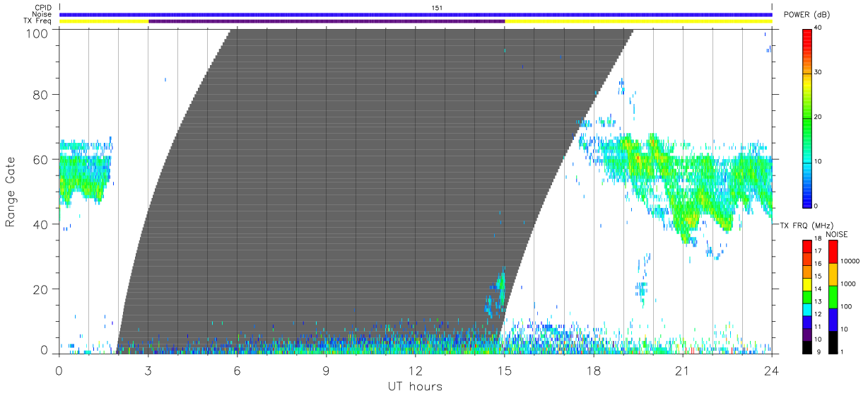
Task: Click the TX Freq row label
Action: click(39, 21)
